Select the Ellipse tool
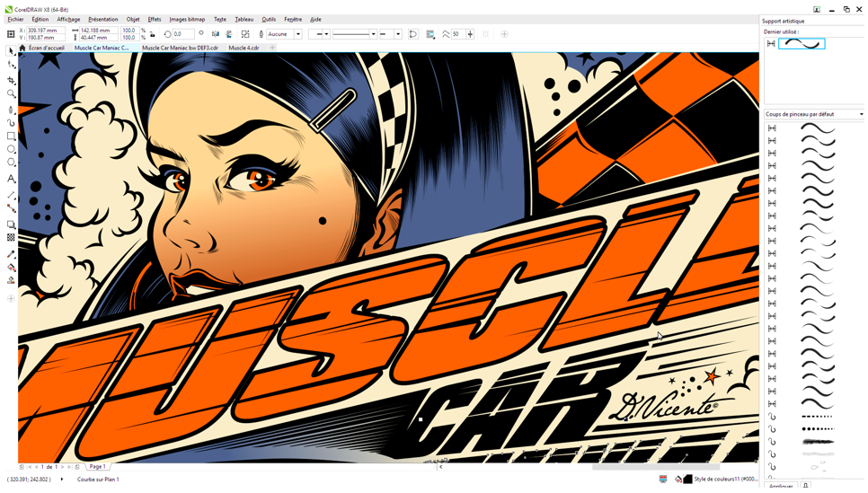Viewport: 868px width, 493px height. (x=11, y=149)
